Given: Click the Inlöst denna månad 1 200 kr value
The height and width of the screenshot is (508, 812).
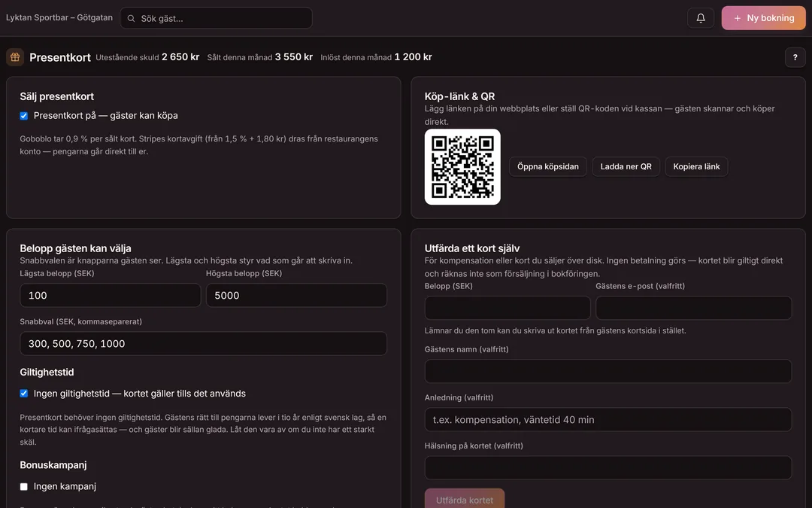Looking at the screenshot, I should click(414, 57).
